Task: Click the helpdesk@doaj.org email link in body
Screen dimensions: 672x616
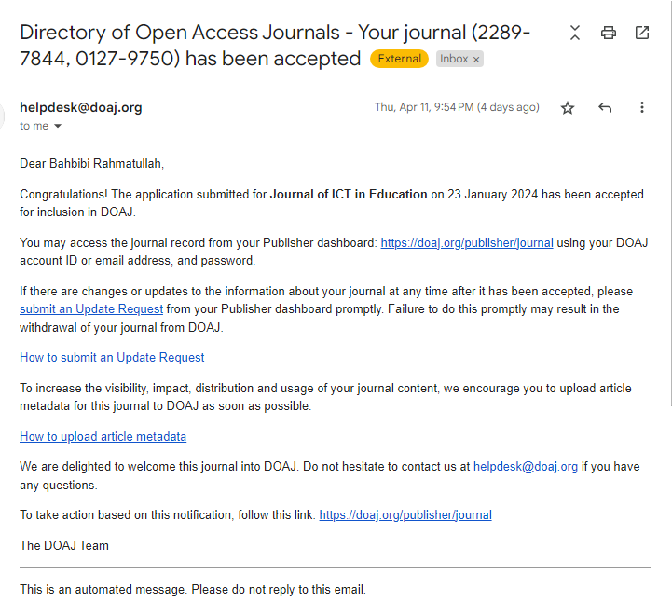Action: [x=526, y=467]
